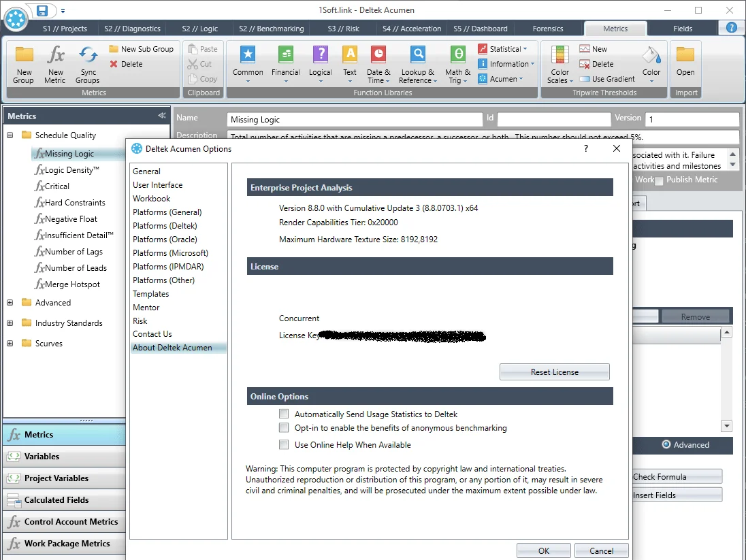Open Calculated Fields navigation pane
Image resolution: width=746 pixels, height=560 pixels.
[x=64, y=500]
